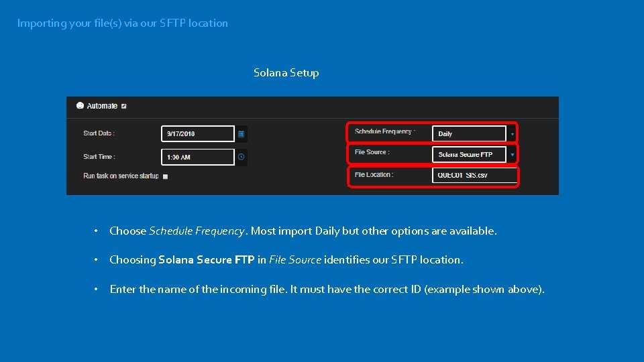Click the Automate robot face icon
Viewport: 644px width, 362px height.
coord(80,106)
